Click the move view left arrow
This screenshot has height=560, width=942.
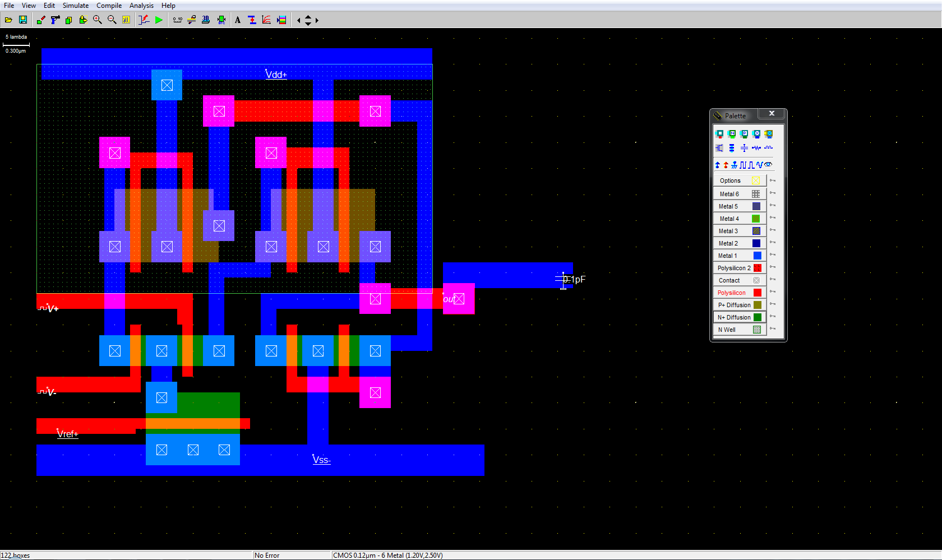point(299,20)
